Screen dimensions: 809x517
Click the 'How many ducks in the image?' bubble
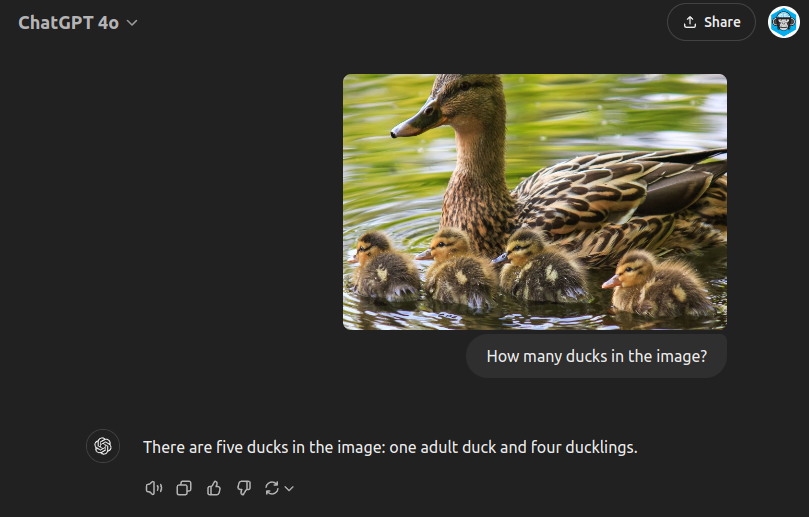596,356
